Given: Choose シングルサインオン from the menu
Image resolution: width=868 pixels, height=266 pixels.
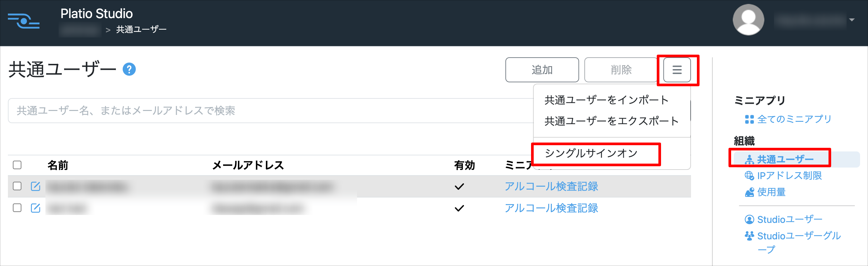Looking at the screenshot, I should [591, 153].
